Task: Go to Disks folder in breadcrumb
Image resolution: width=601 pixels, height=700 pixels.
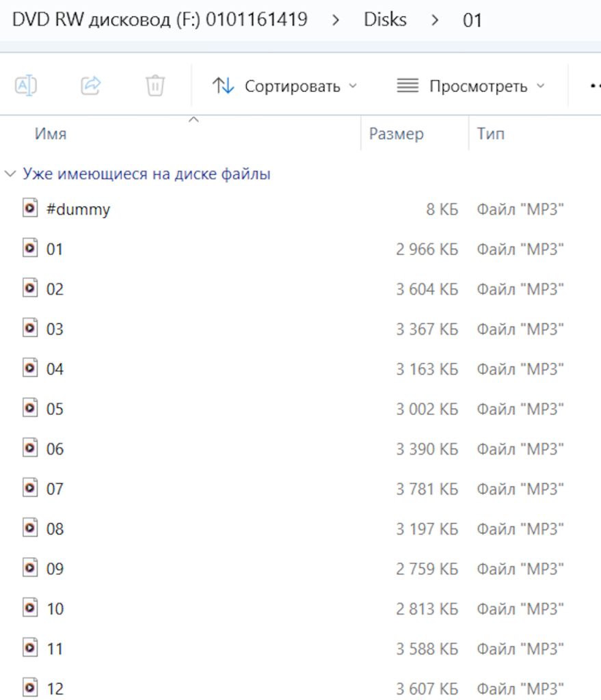Action: 385,20
